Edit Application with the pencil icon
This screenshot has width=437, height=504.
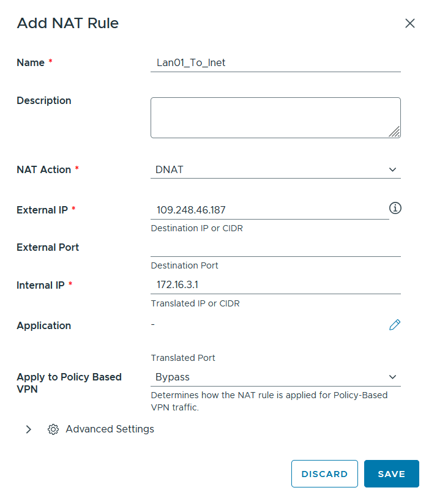coord(395,325)
